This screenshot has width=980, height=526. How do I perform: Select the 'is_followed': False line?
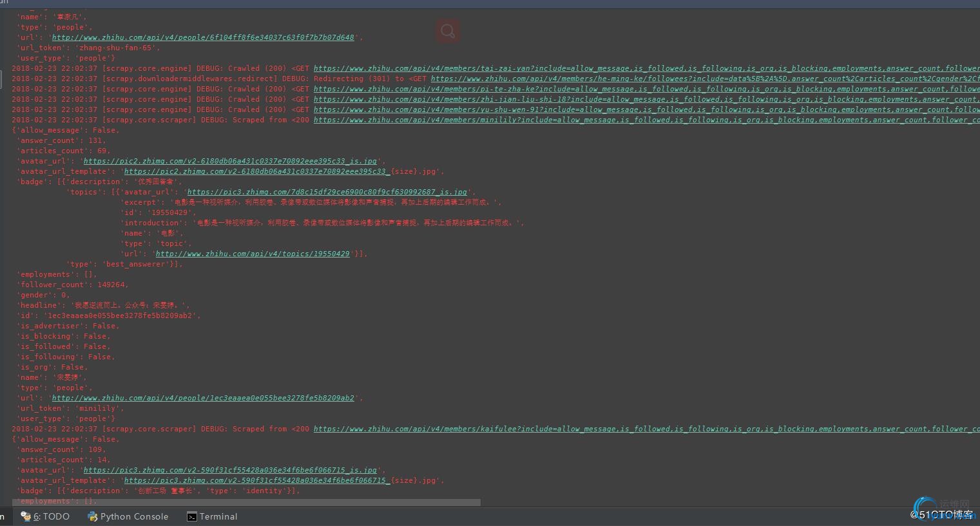[63, 346]
